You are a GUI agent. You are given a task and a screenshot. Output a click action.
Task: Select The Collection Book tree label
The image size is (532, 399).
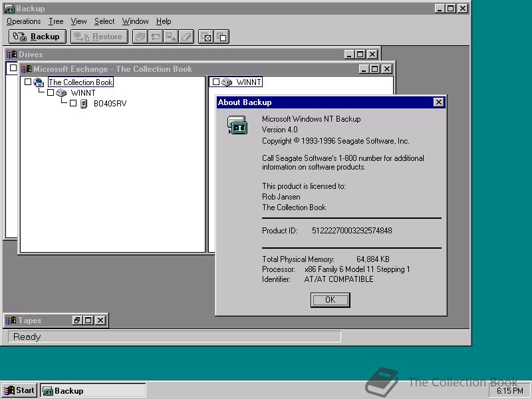coord(80,82)
